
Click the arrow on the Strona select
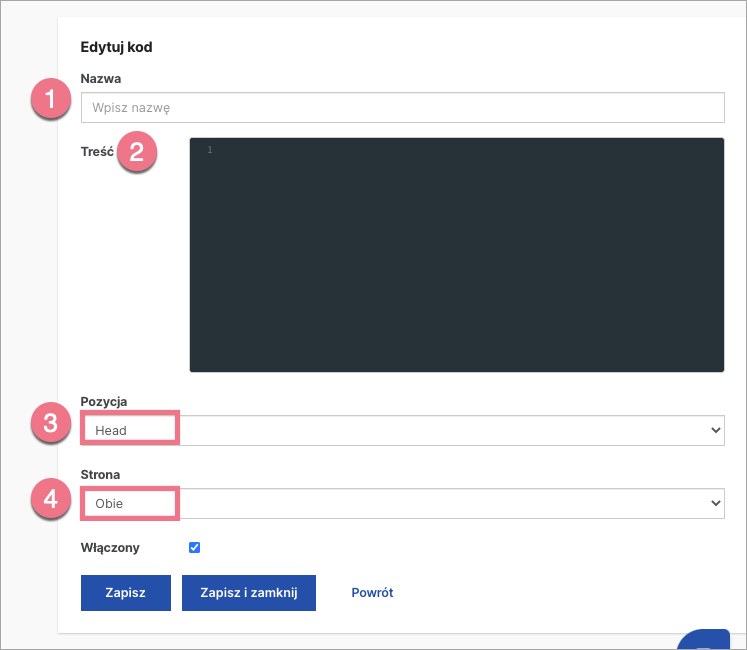(714, 503)
